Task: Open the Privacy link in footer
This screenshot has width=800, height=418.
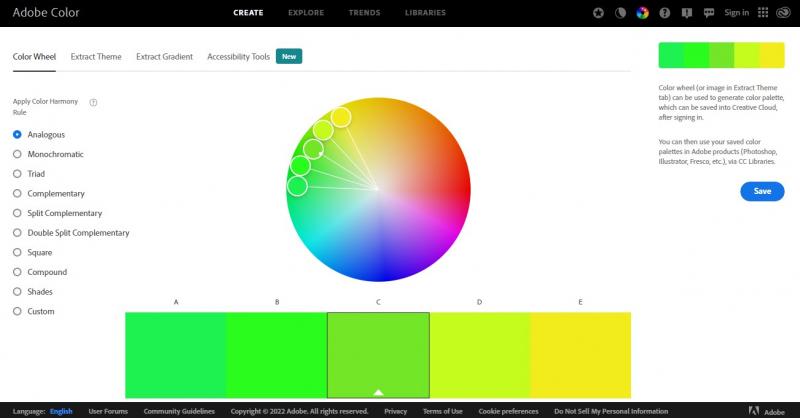Action: tap(395, 411)
